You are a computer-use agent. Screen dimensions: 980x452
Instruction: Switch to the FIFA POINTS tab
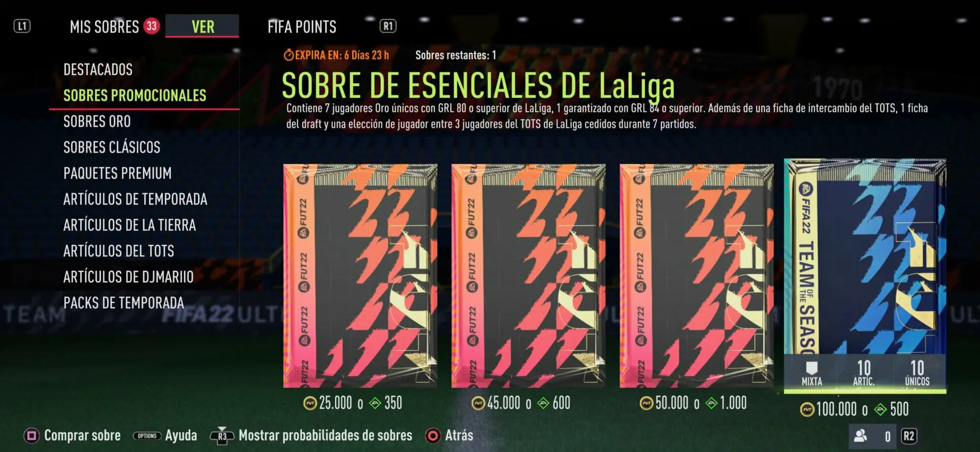[x=302, y=26]
